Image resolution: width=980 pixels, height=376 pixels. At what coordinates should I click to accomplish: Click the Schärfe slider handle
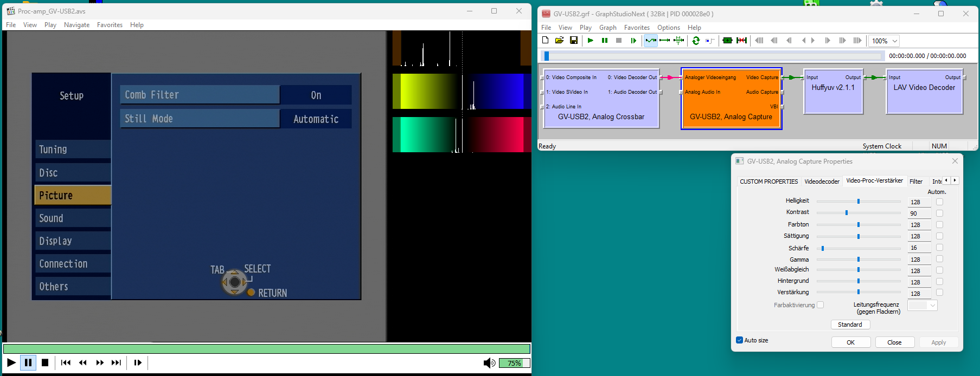click(x=823, y=248)
